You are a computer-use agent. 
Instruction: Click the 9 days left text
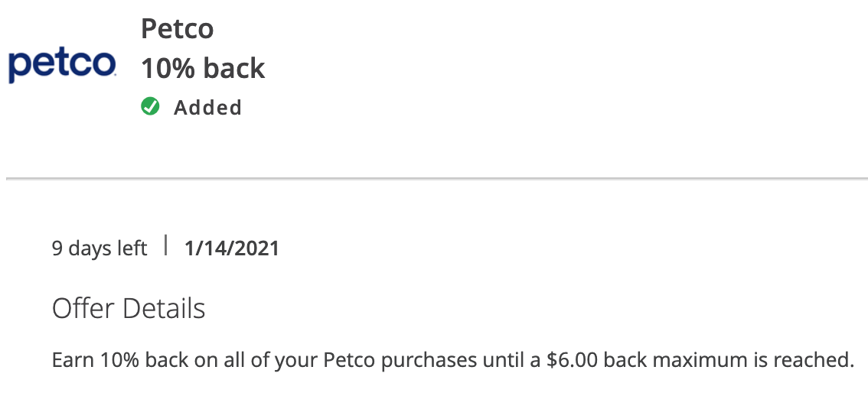tap(100, 248)
